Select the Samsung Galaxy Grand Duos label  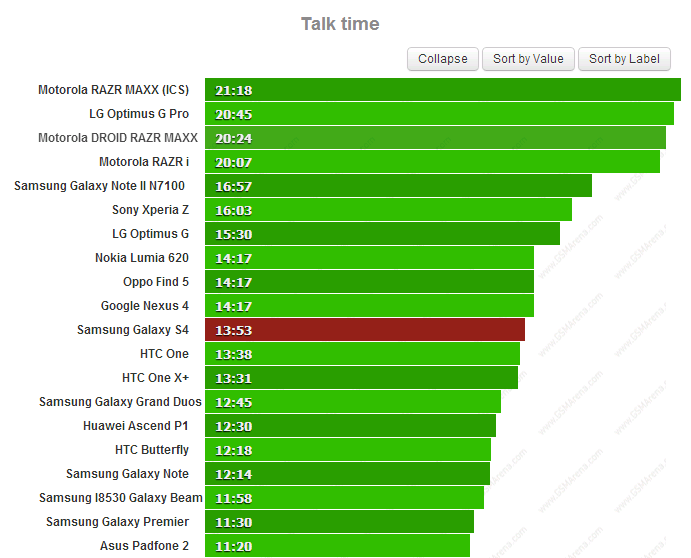coord(120,402)
